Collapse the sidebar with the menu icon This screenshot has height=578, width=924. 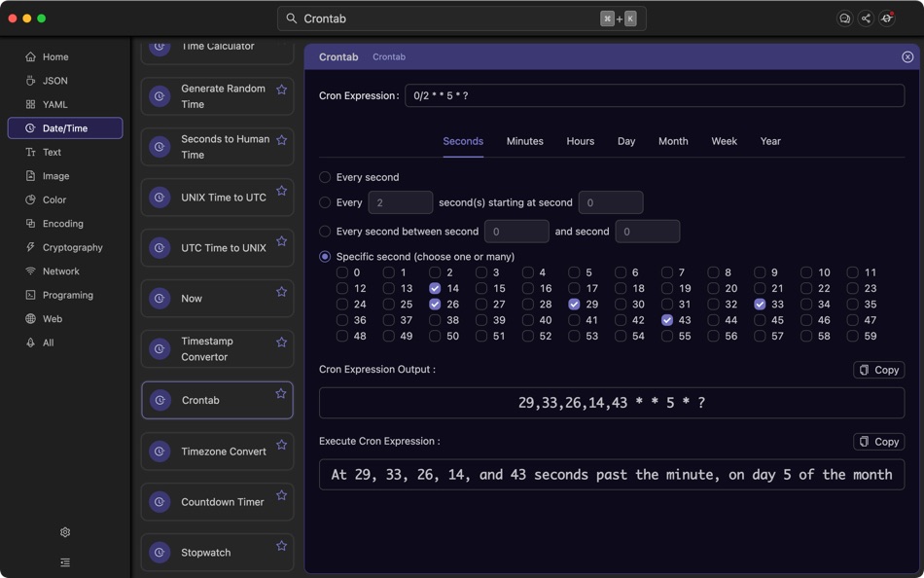coord(65,562)
